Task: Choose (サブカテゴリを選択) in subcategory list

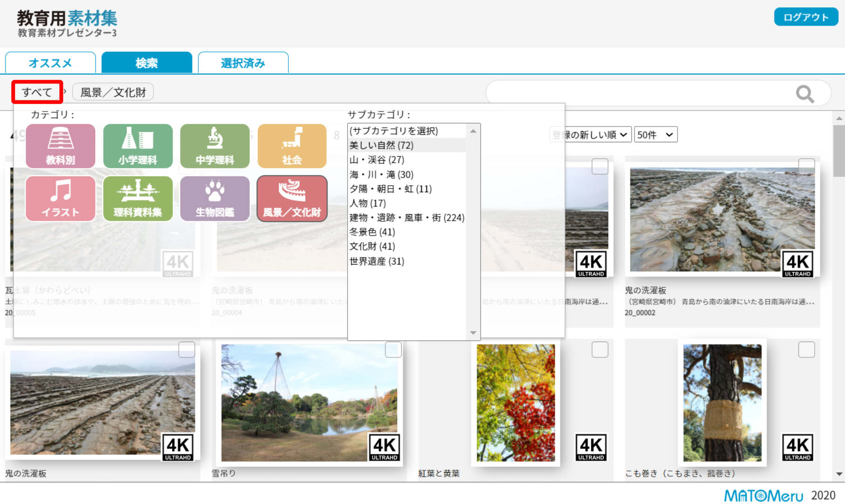Action: pyautogui.click(x=407, y=131)
